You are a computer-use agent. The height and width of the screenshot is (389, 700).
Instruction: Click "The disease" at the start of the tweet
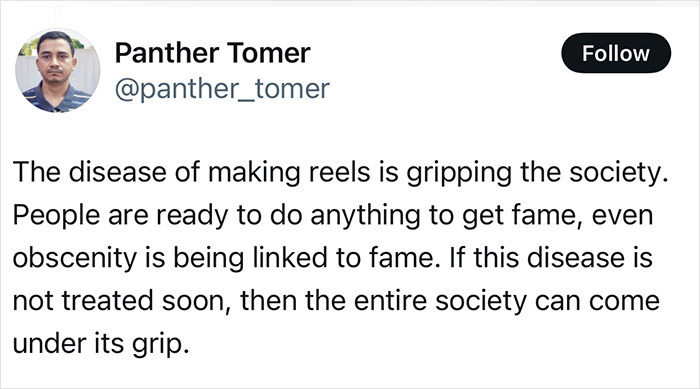(89, 172)
